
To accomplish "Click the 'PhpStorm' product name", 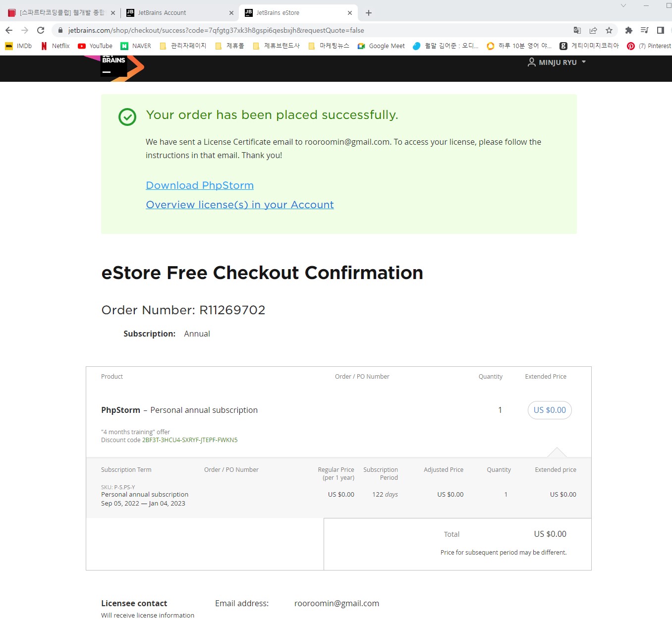I will [120, 410].
